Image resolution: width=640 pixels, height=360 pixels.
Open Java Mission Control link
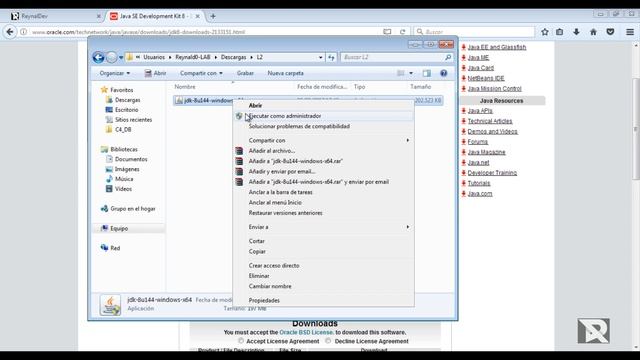click(x=494, y=89)
